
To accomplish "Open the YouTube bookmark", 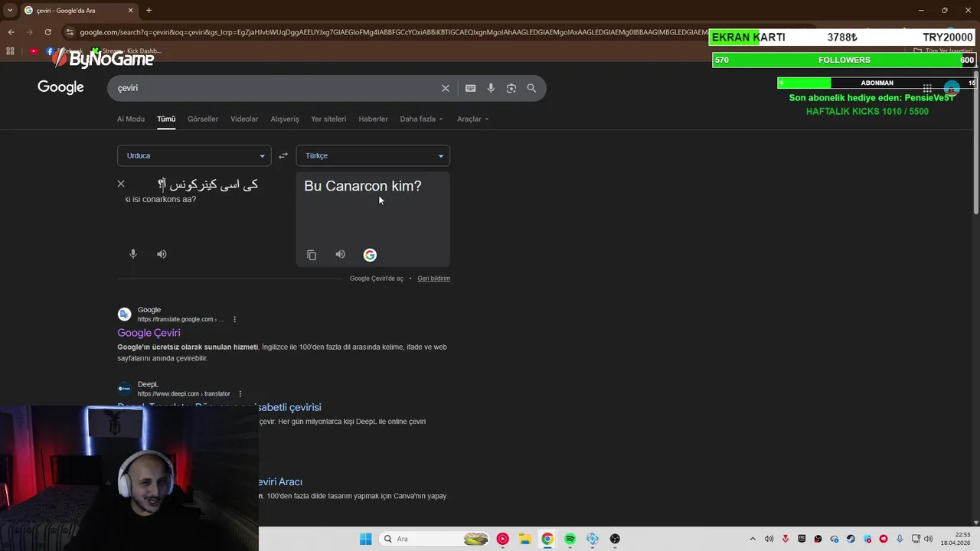I will tap(34, 51).
